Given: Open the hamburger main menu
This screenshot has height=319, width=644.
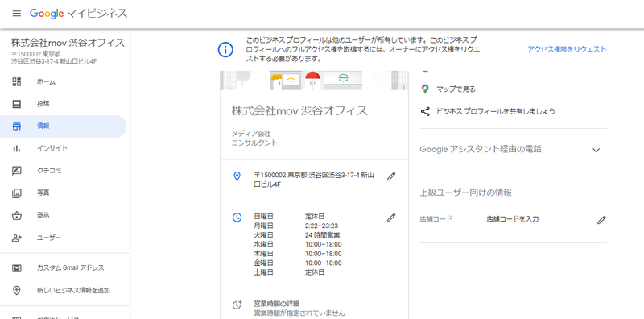Looking at the screenshot, I should [x=16, y=14].
